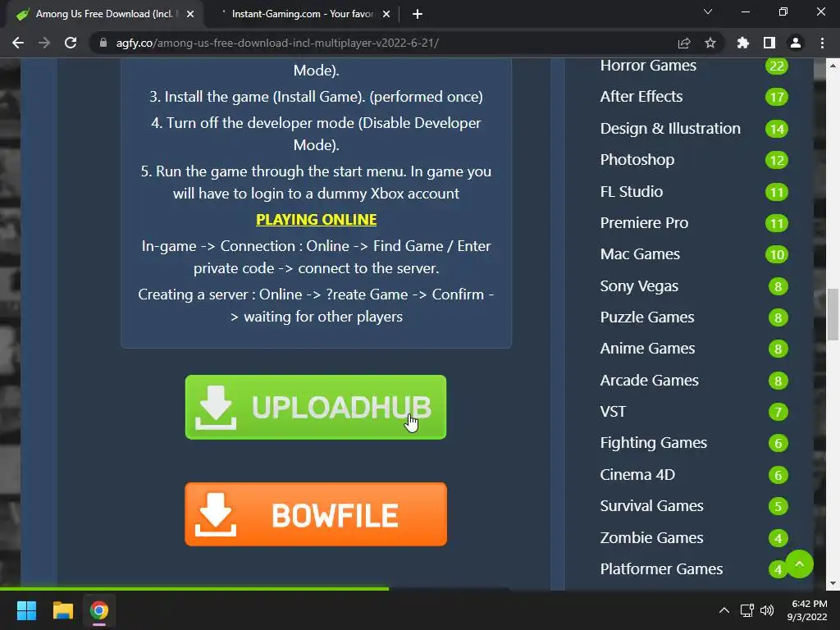Viewport: 840px width, 630px height.
Task: Click the PLAYING ONLINE heading link
Action: pyautogui.click(x=316, y=220)
